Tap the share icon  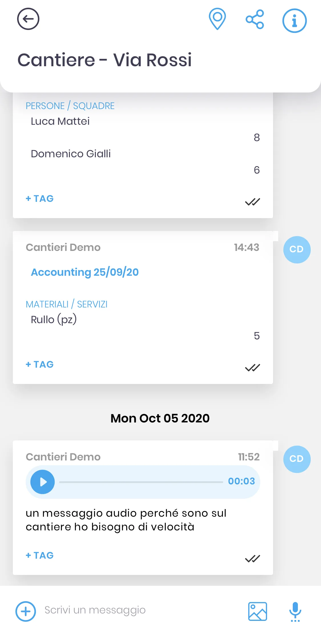coord(255,19)
